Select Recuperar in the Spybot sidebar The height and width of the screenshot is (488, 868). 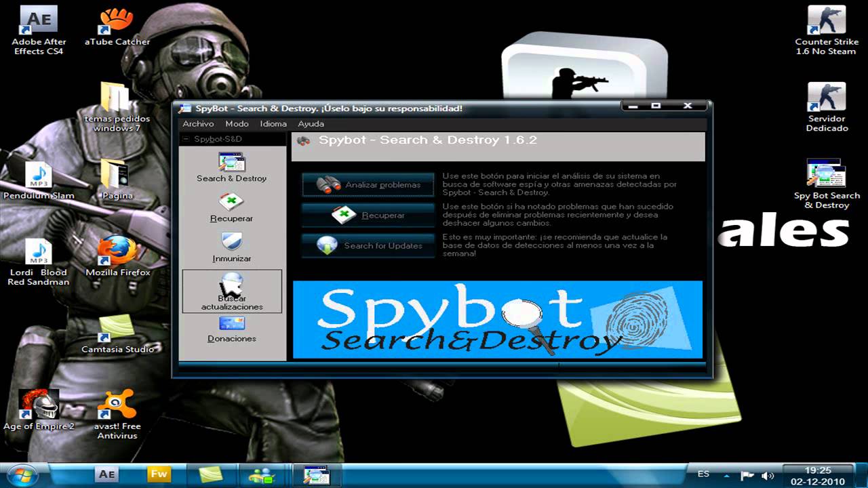coord(232,207)
